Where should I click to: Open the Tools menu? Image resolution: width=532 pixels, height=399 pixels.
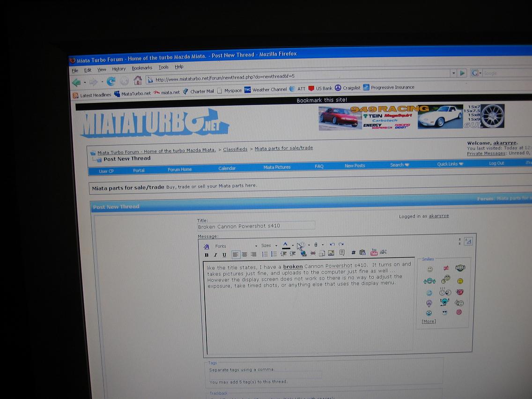pyautogui.click(x=163, y=67)
